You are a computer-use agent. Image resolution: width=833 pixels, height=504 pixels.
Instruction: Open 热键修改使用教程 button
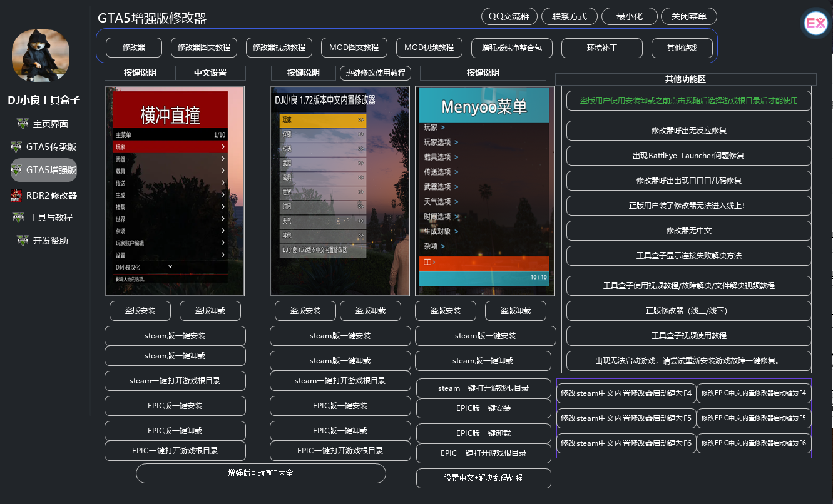pos(376,73)
